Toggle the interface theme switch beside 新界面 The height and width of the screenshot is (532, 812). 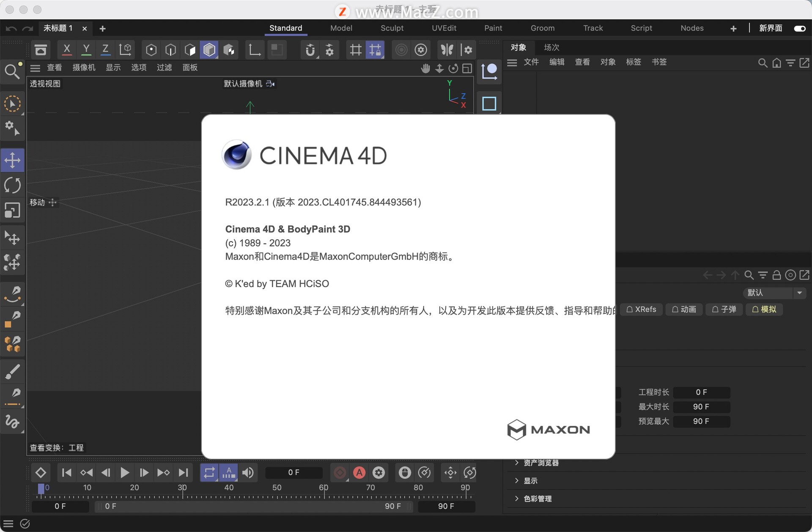pos(798,28)
